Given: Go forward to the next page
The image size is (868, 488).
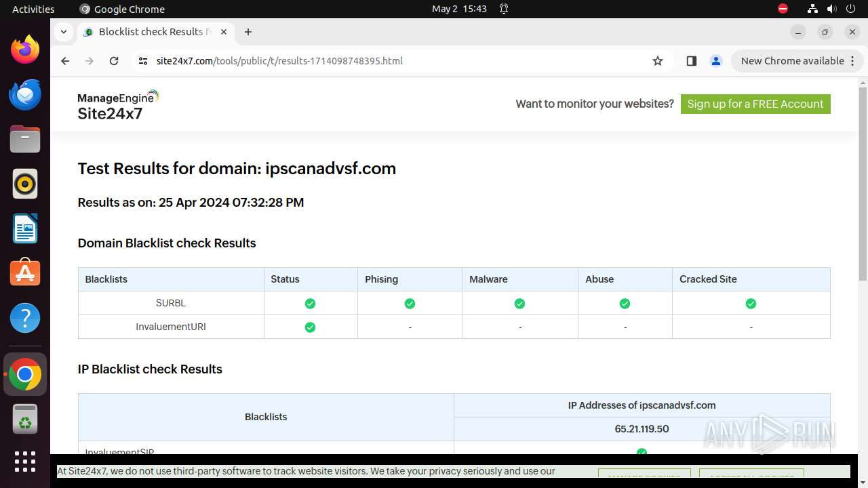Looking at the screenshot, I should 90,61.
